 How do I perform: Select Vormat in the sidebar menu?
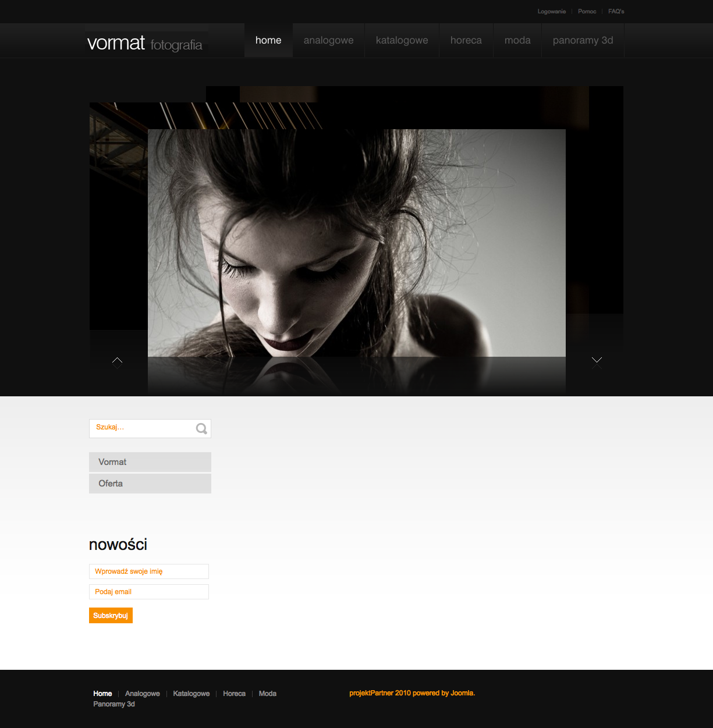click(x=150, y=462)
